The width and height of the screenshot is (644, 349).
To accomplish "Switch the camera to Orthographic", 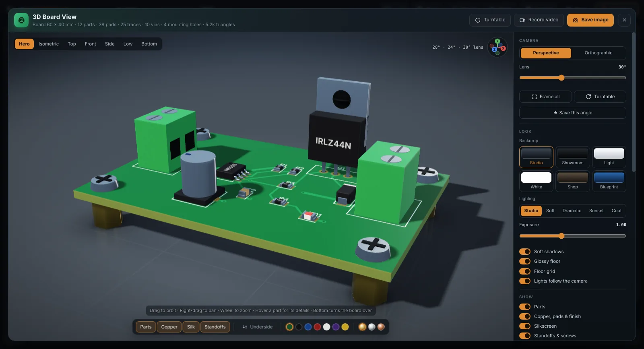I will 599,53.
